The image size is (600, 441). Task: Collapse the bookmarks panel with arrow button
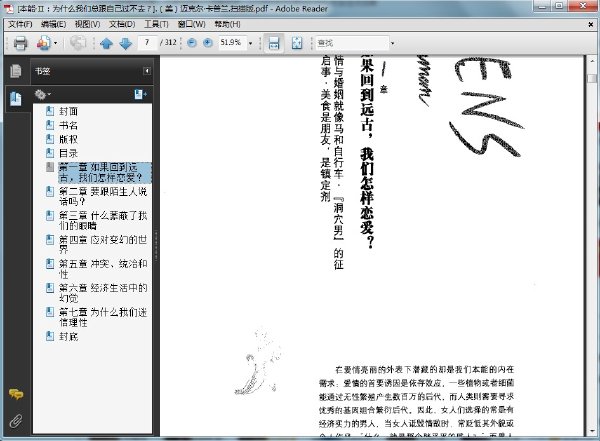(x=147, y=71)
